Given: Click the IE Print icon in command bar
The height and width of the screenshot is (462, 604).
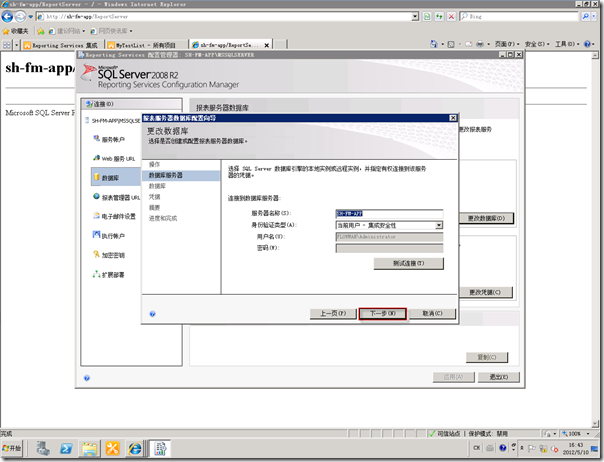Looking at the screenshot, I should click(x=480, y=44).
